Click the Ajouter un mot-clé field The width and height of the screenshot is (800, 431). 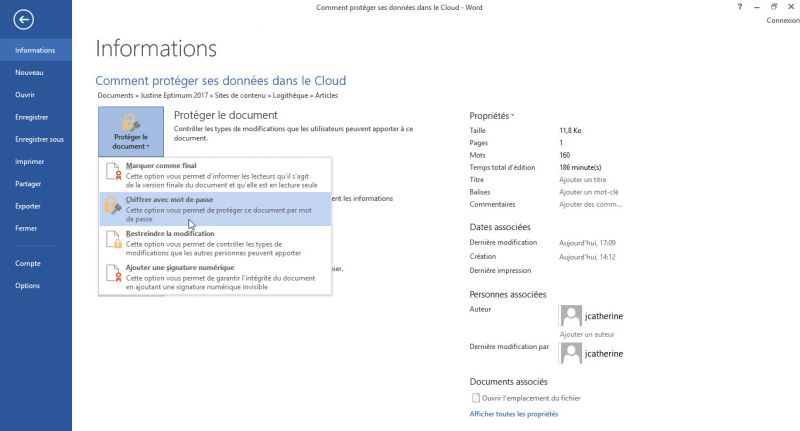pyautogui.click(x=588, y=191)
